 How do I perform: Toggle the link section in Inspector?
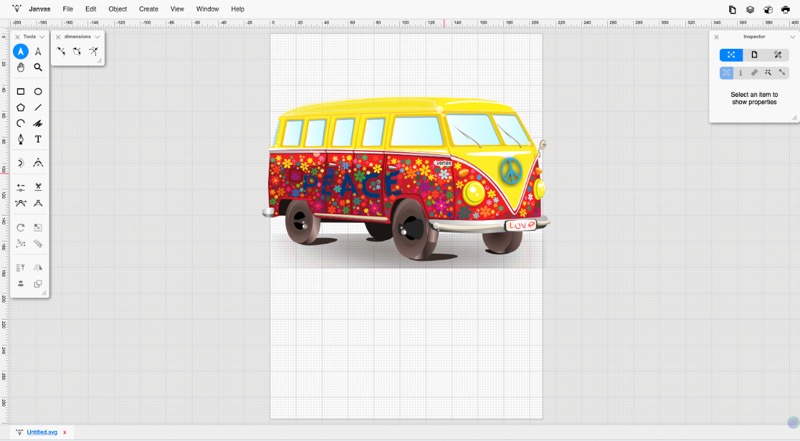pyautogui.click(x=754, y=73)
